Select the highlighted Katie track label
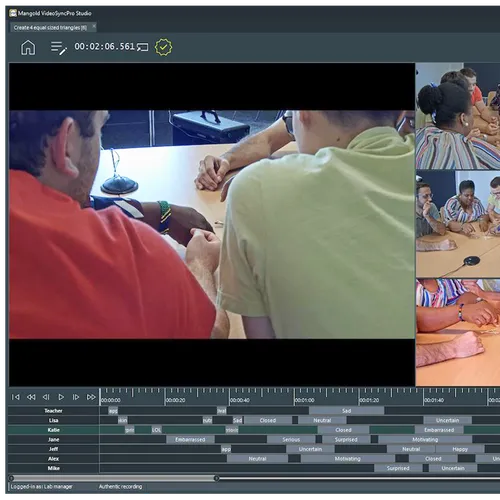This screenshot has width=500, height=500. point(53,430)
